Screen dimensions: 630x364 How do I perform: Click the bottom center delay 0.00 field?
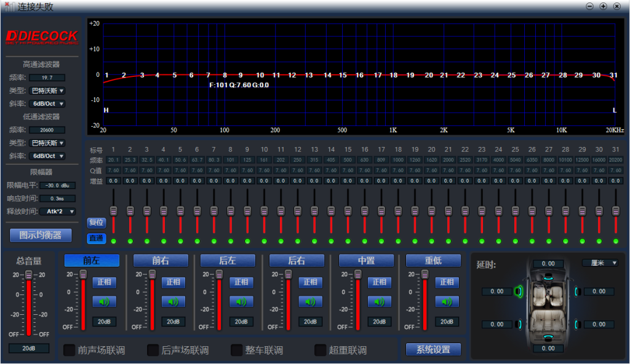click(x=548, y=349)
